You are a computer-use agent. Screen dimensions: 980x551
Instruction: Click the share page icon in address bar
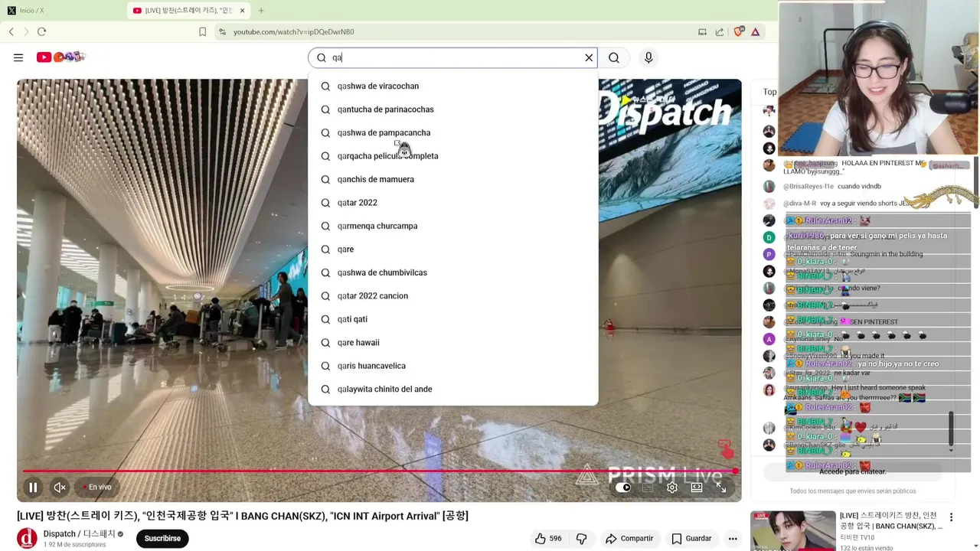(720, 31)
